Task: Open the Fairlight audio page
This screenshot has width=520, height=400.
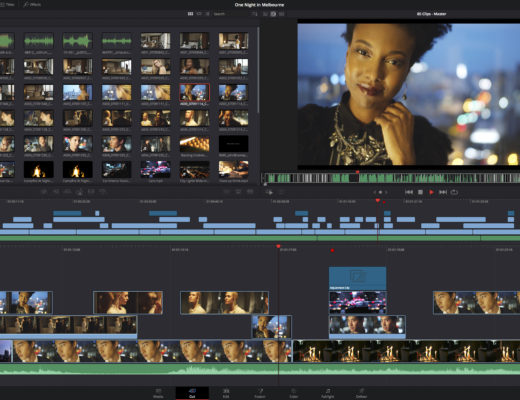Action: click(327, 393)
